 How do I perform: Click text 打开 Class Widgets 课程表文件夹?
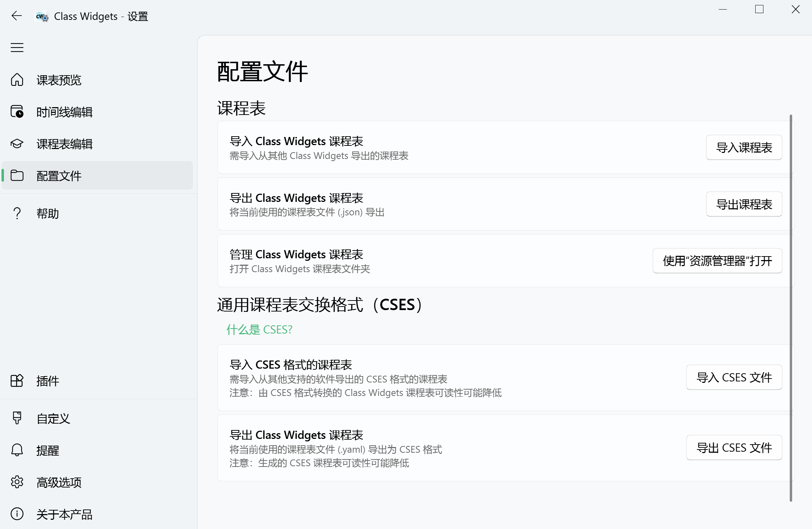coord(300,269)
